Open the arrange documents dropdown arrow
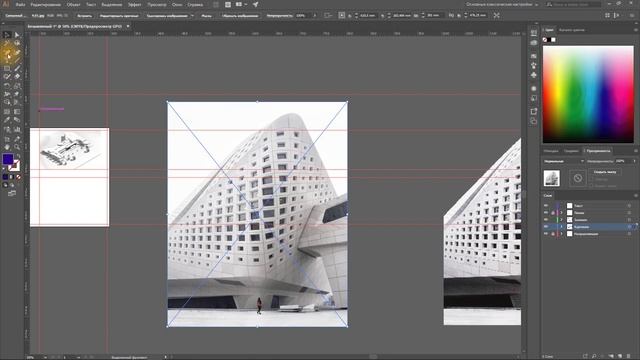 click(x=246, y=4)
